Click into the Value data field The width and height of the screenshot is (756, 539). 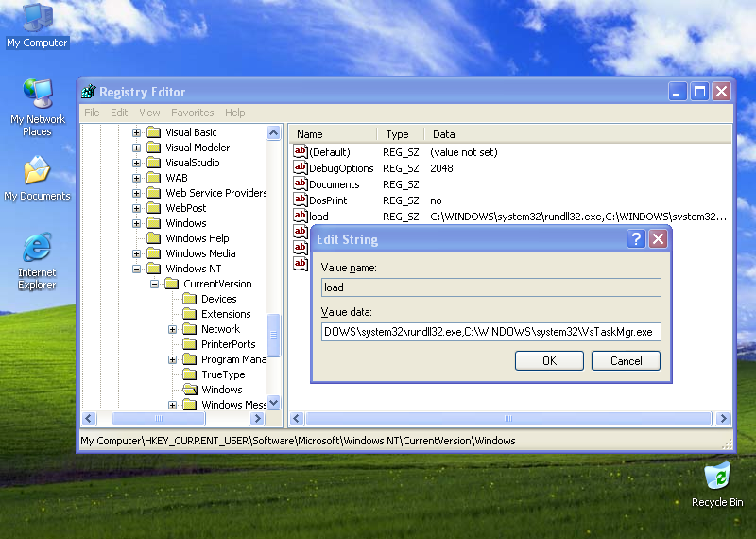click(490, 332)
